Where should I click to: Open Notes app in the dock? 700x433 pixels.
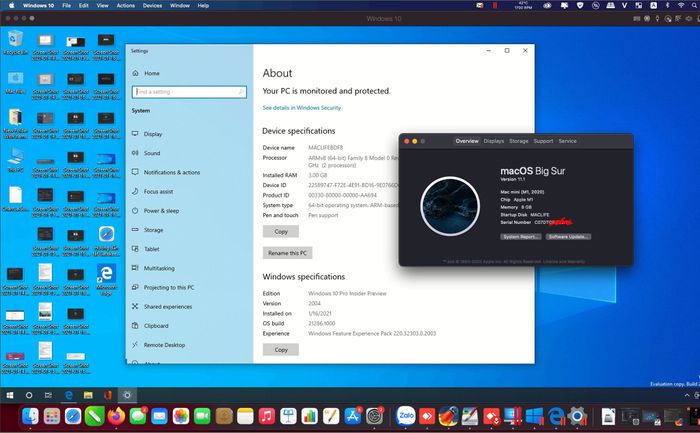point(245,416)
